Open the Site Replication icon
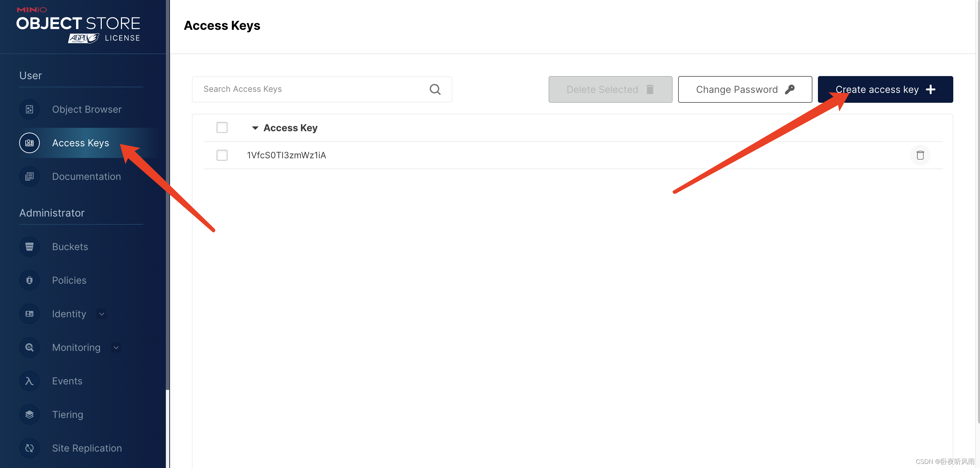 point(29,448)
